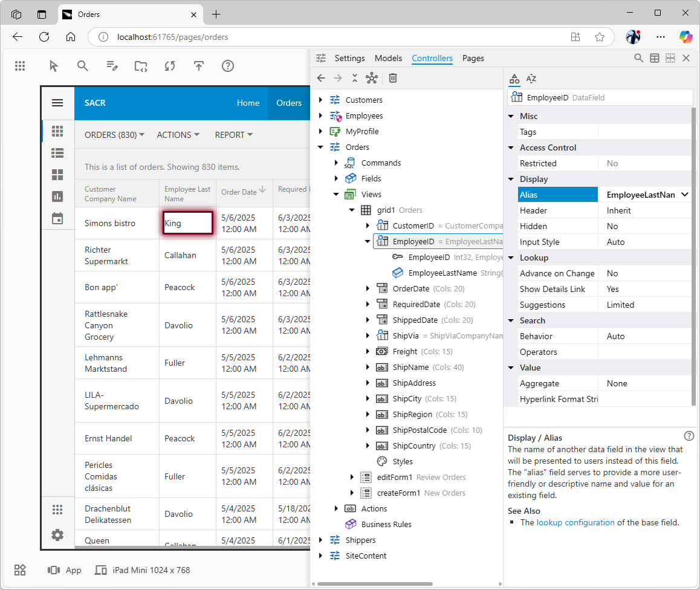The image size is (700, 590).
Task: Delete the selected node with trash icon
Action: pos(393,78)
